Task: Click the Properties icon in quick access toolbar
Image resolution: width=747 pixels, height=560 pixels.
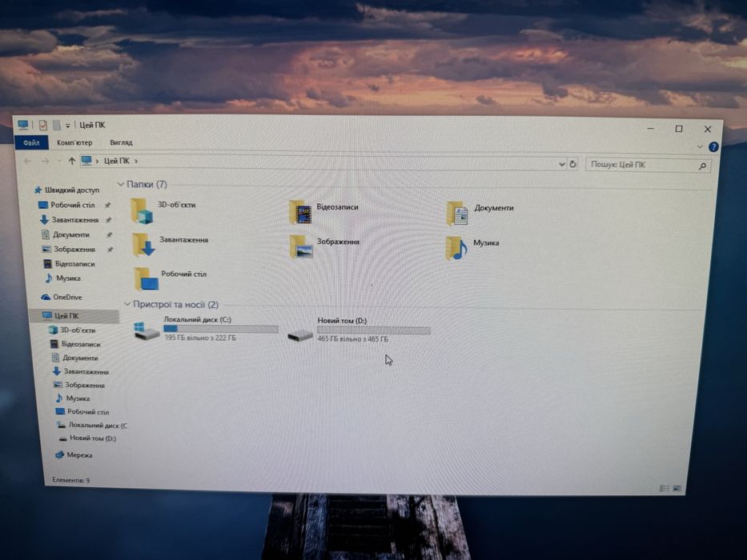Action: point(43,126)
